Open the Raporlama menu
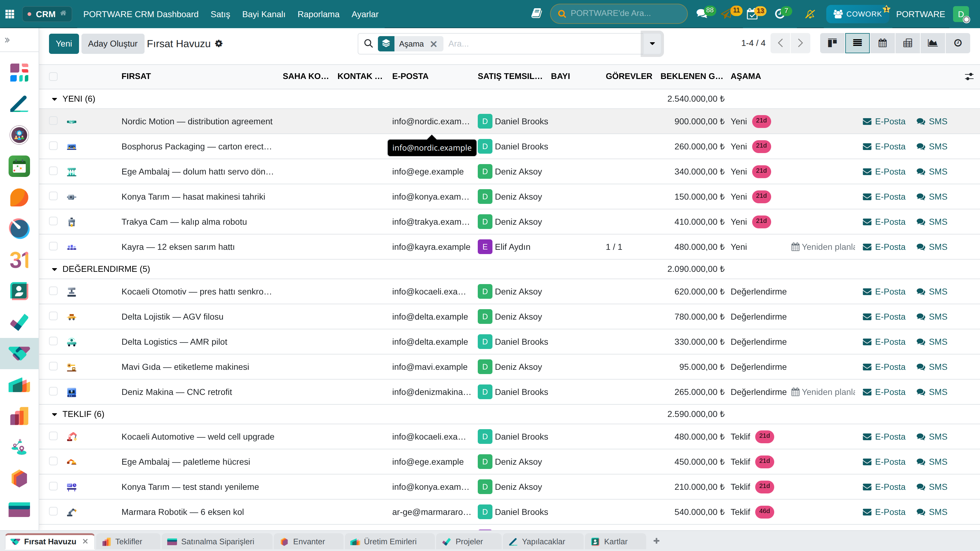980x551 pixels. (318, 14)
